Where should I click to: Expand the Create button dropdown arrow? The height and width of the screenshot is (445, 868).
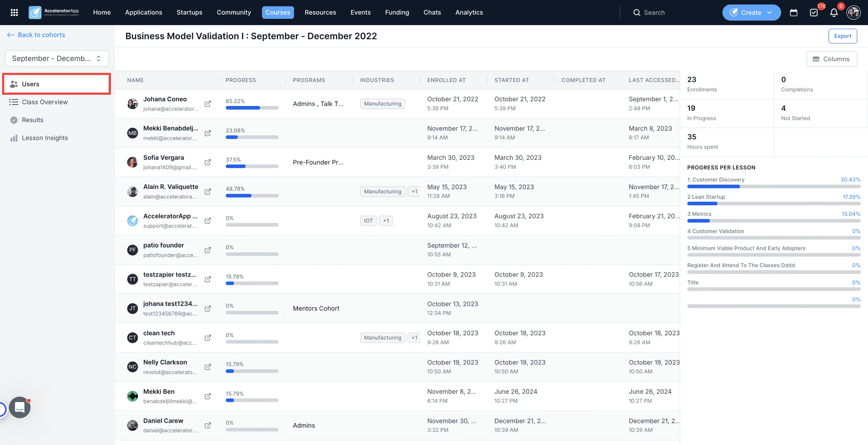click(770, 12)
